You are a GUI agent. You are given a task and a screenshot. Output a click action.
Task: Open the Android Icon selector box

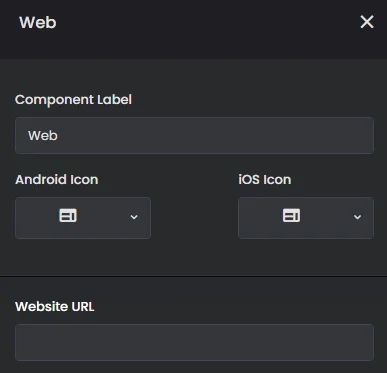point(83,218)
